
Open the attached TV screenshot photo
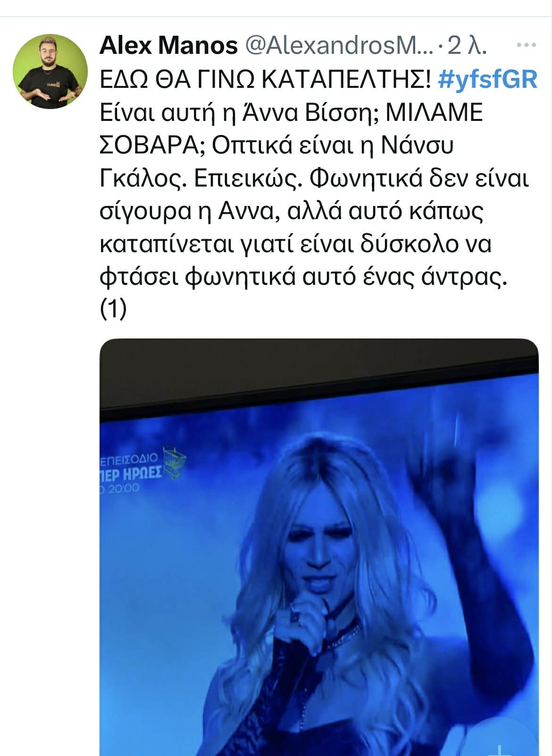coord(319,547)
